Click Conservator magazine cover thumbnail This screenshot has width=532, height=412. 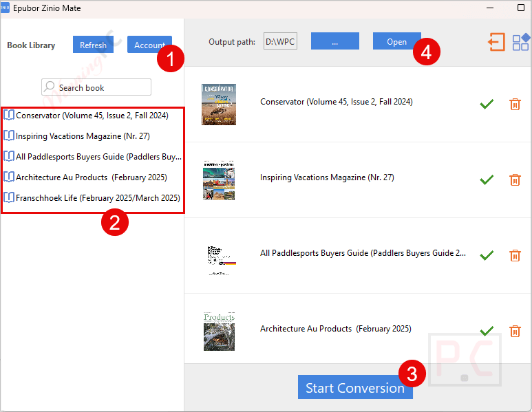(219, 105)
